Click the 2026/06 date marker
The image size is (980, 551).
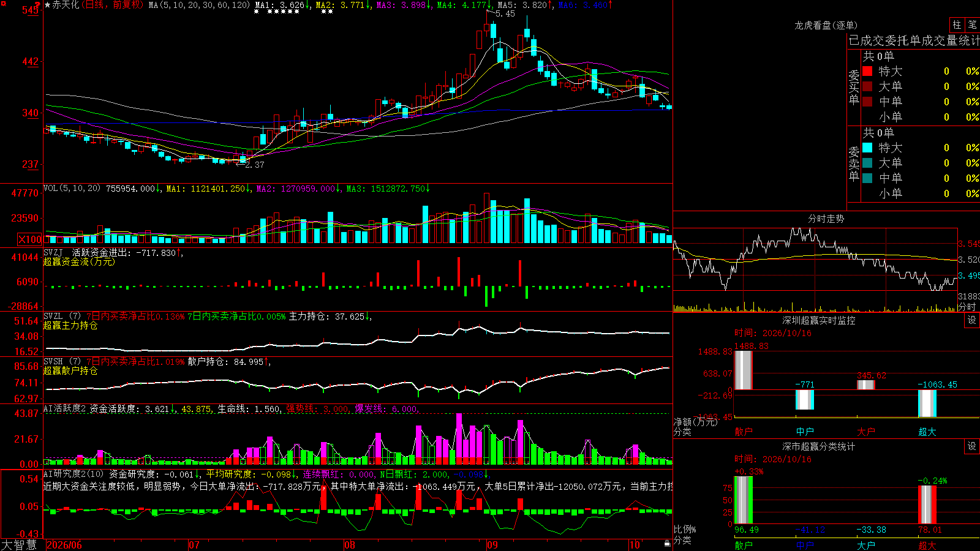click(64, 545)
